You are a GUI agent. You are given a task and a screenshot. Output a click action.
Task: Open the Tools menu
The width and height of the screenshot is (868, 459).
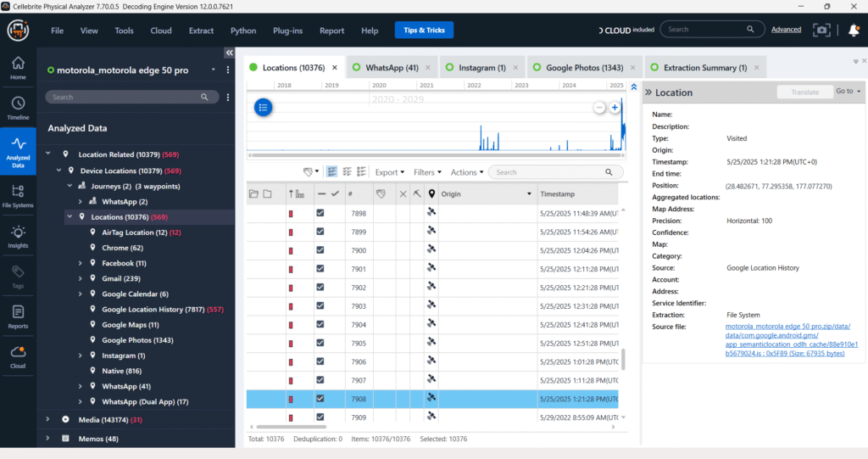[124, 31]
